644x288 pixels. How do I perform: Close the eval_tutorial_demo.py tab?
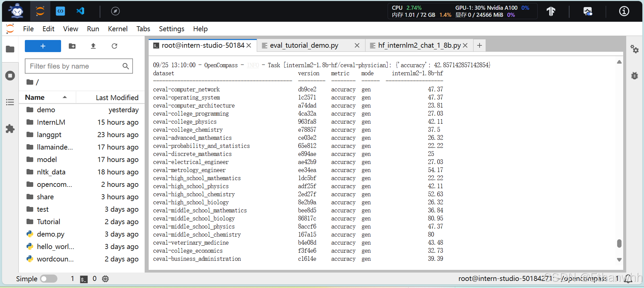click(357, 45)
